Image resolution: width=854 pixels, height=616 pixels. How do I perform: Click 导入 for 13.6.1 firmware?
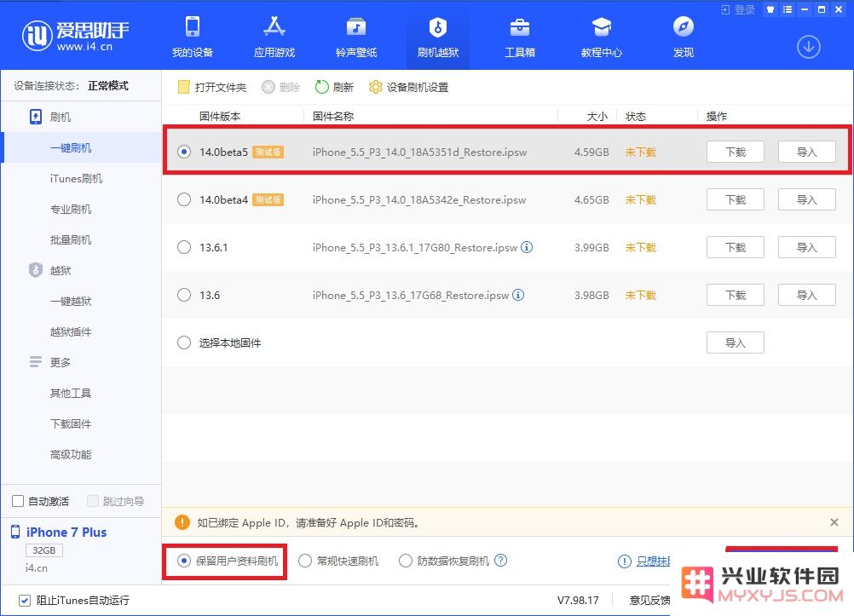[x=806, y=247]
